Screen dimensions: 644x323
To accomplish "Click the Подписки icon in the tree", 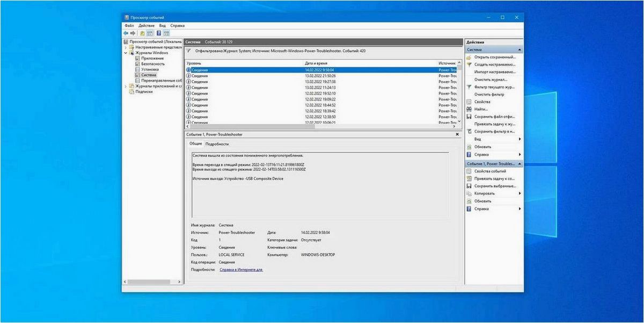I will (131, 91).
